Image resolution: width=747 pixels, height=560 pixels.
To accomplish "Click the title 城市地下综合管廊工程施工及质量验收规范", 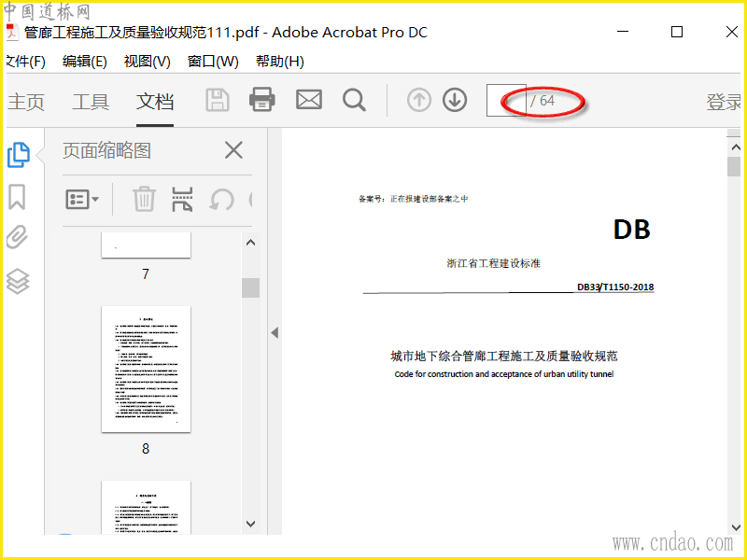I will (x=504, y=356).
